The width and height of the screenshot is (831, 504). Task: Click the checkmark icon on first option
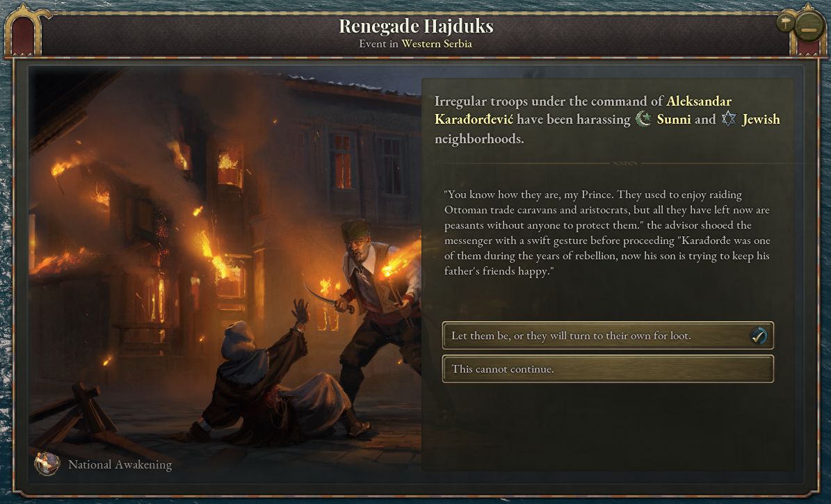pyautogui.click(x=759, y=336)
